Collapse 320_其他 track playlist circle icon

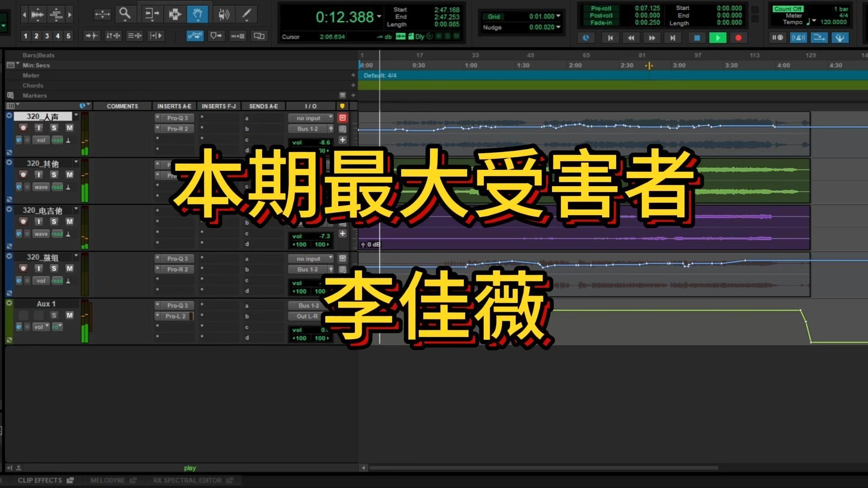(x=9, y=162)
